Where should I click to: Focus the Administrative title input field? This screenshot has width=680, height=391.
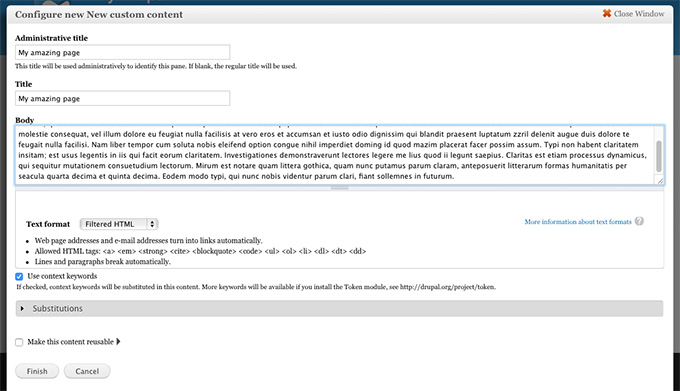coord(122,52)
